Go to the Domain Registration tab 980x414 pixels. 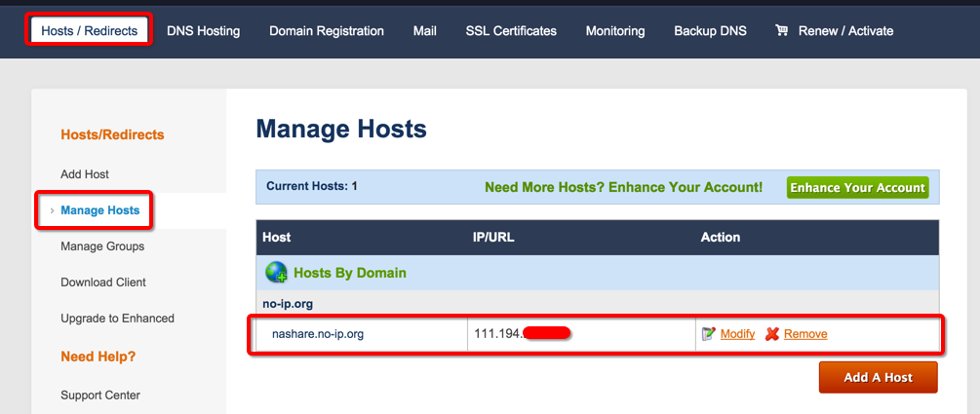(327, 30)
